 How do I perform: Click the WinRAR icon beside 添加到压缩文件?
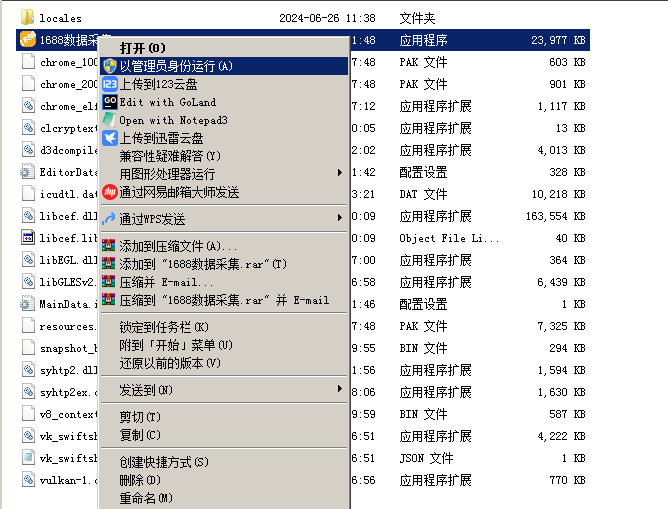tap(110, 246)
